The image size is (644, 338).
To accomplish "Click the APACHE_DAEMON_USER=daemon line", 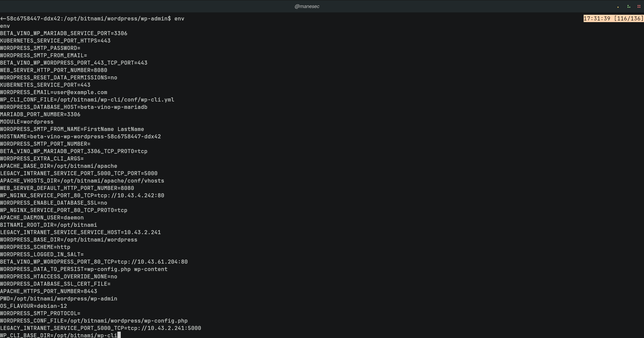I will [x=42, y=218].
